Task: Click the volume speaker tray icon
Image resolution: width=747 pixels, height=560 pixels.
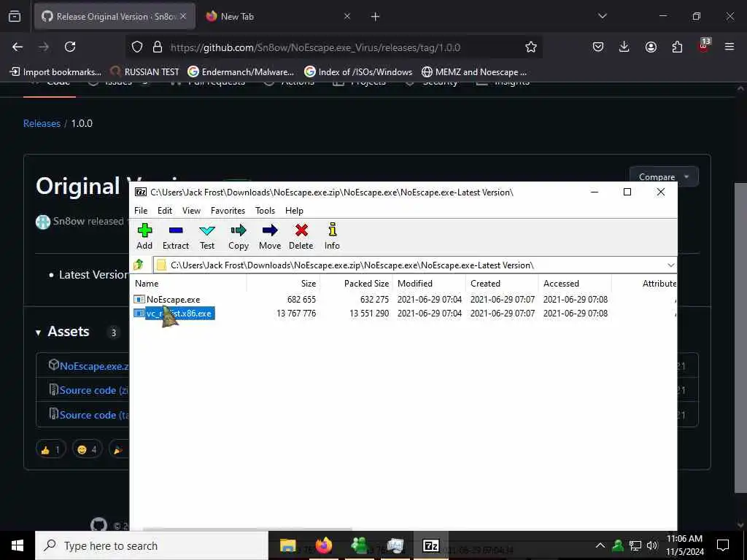Action: (x=652, y=545)
